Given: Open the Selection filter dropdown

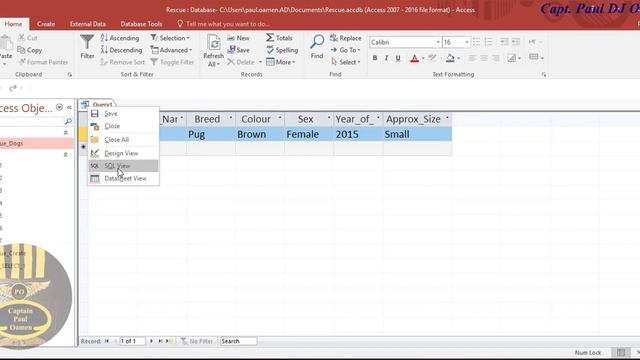Looking at the screenshot, I should [170, 38].
